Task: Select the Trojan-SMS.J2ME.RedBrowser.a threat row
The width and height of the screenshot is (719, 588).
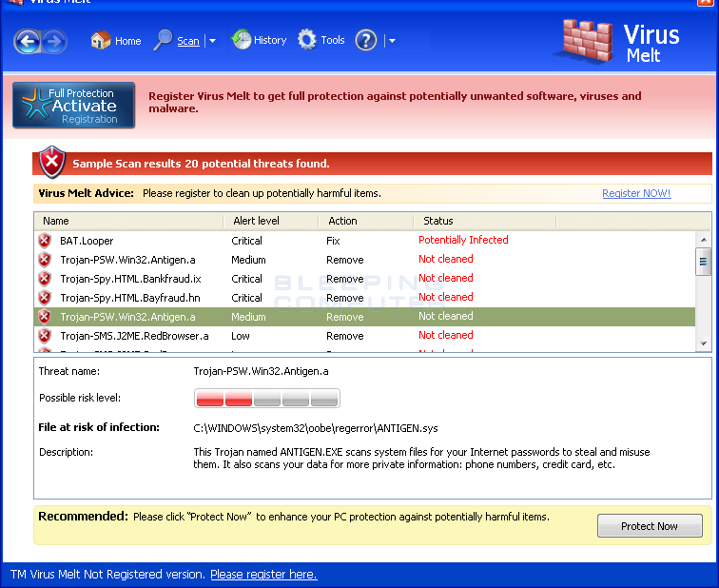Action: point(134,336)
